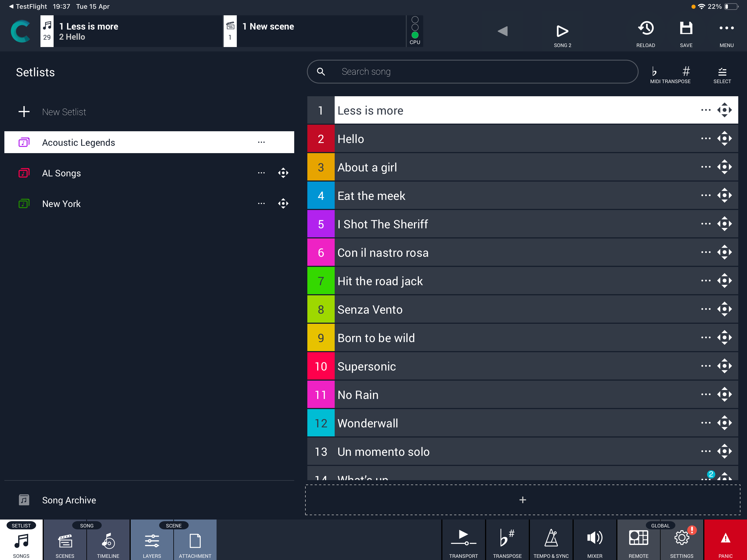
Task: Raise MIDI transpose with the sharp icon
Action: 686,71
